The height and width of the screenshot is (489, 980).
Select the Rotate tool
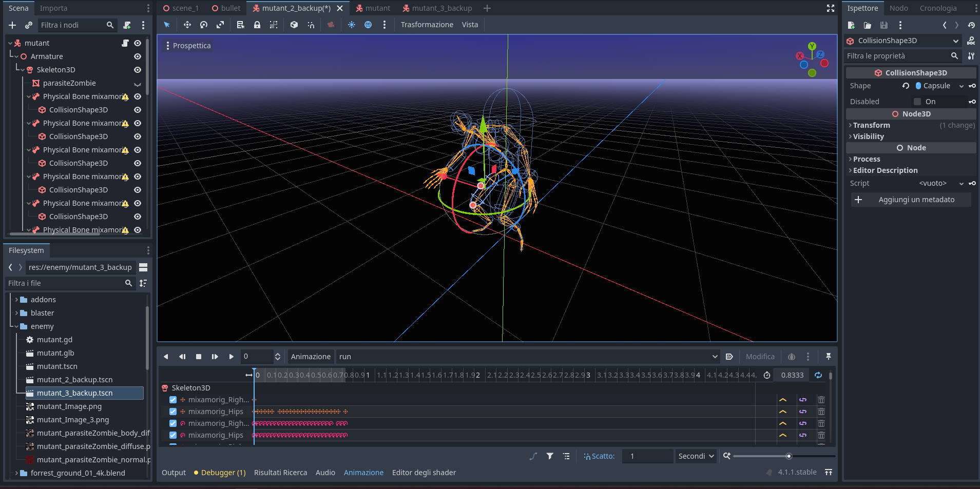coord(204,24)
